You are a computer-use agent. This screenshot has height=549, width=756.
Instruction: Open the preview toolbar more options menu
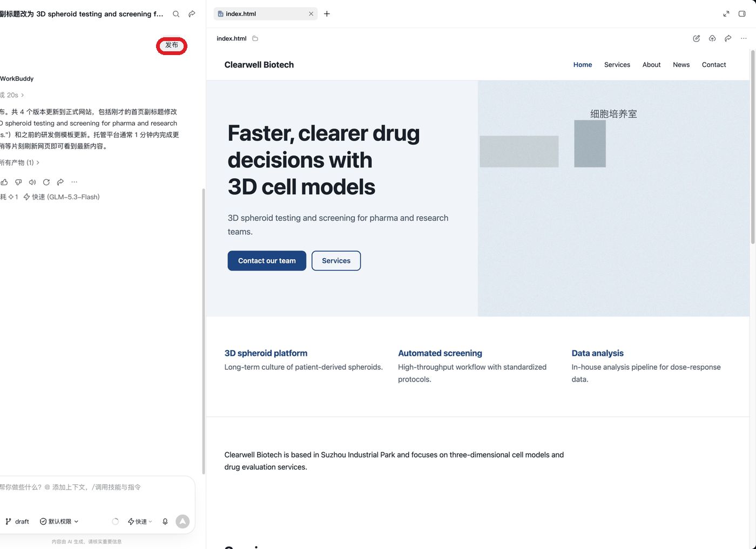pyautogui.click(x=744, y=38)
